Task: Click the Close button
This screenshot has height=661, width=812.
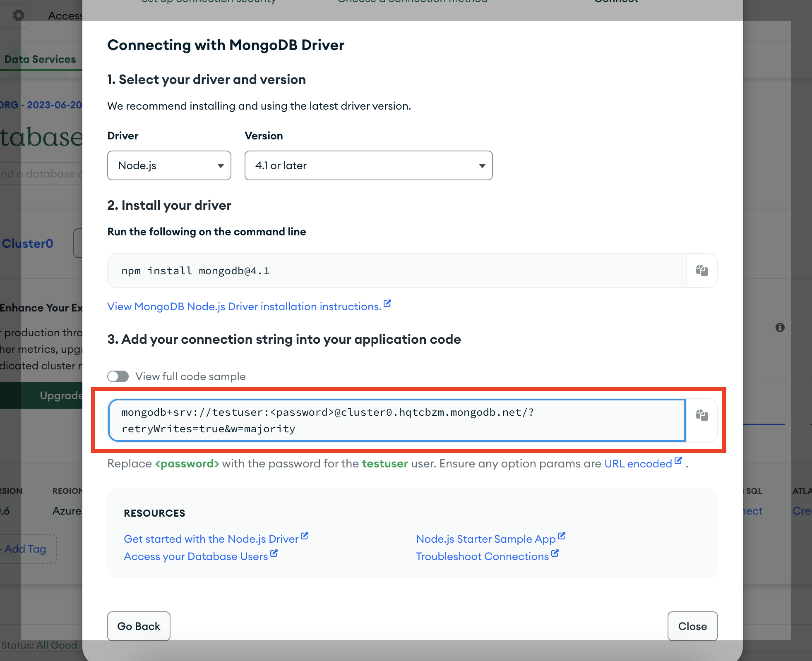Action: pyautogui.click(x=692, y=626)
